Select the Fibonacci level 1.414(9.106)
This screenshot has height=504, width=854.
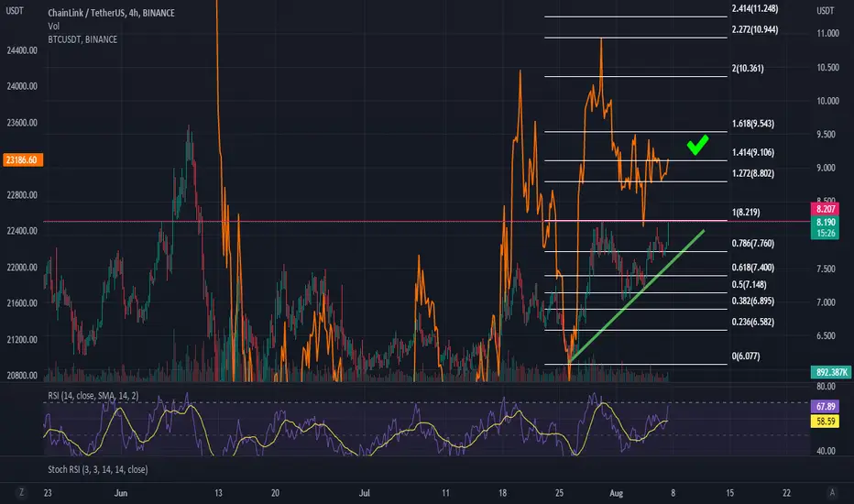tap(752, 152)
